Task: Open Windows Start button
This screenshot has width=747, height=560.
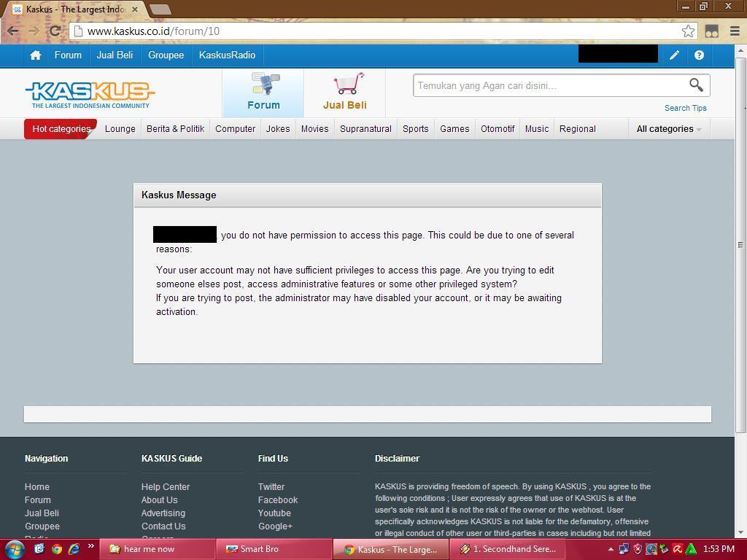Action: (x=15, y=550)
